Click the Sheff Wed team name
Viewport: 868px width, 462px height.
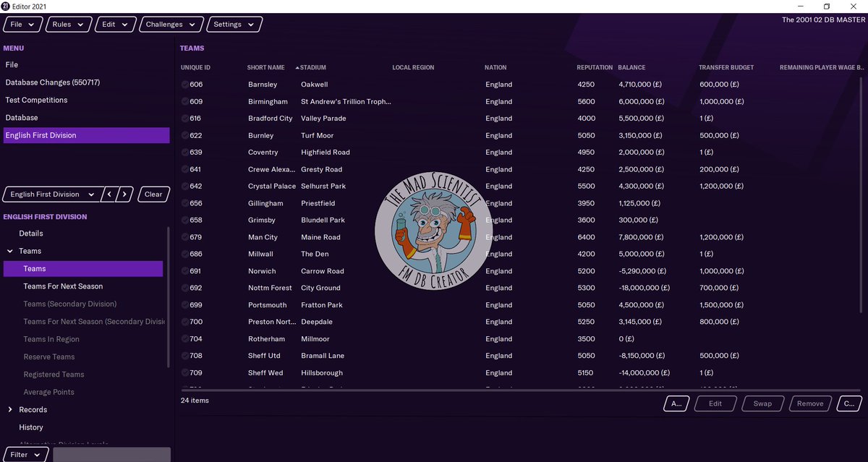pyautogui.click(x=266, y=373)
